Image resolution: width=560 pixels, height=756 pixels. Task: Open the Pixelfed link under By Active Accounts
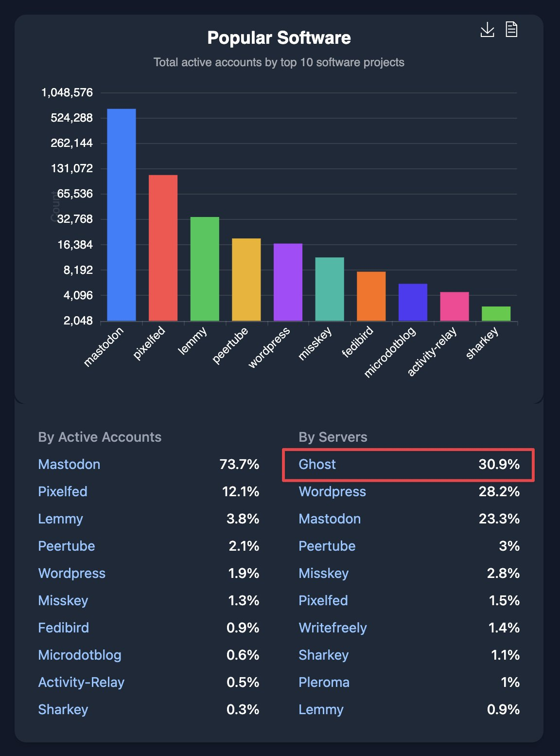coord(63,492)
